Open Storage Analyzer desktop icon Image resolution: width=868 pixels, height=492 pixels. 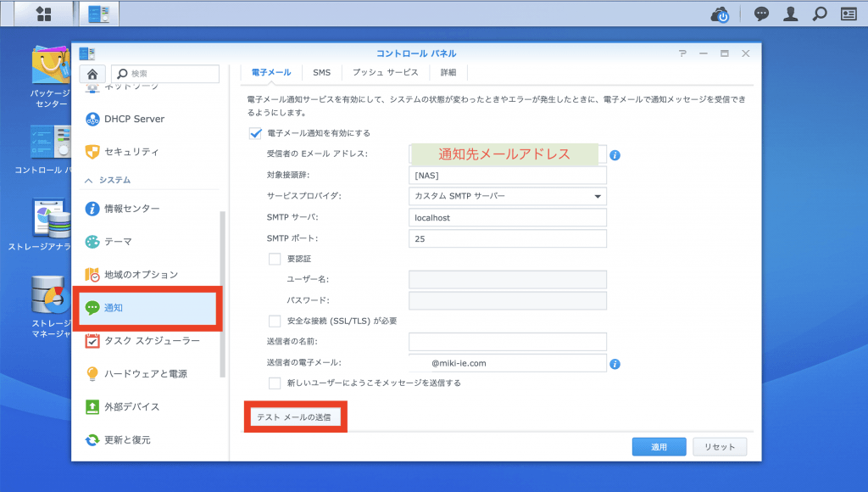pos(50,219)
